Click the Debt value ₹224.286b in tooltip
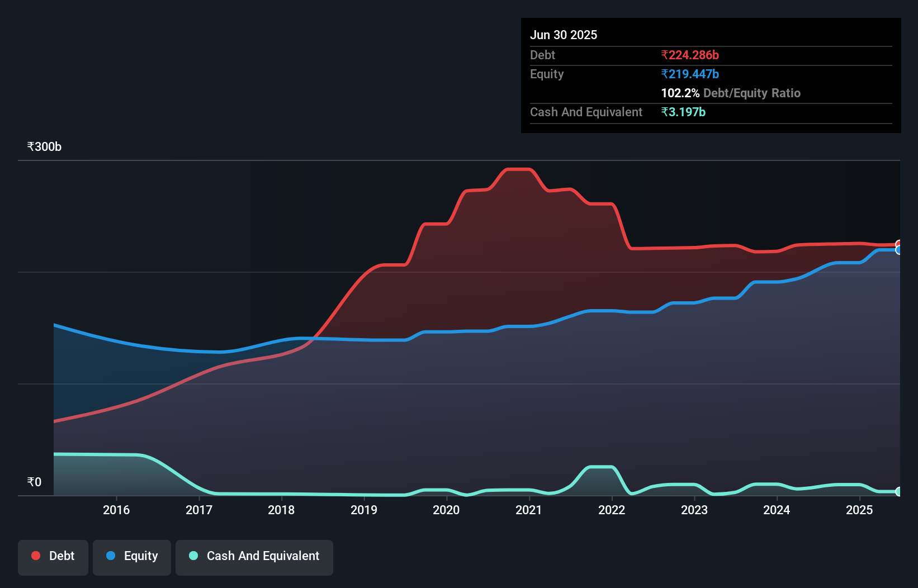Viewport: 918px width, 588px height. 690,55
